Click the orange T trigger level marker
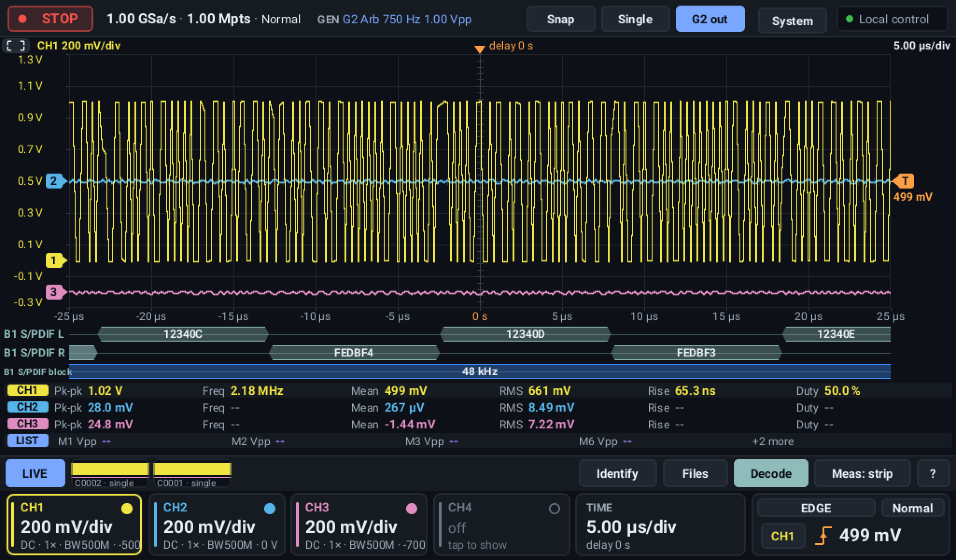 (903, 181)
